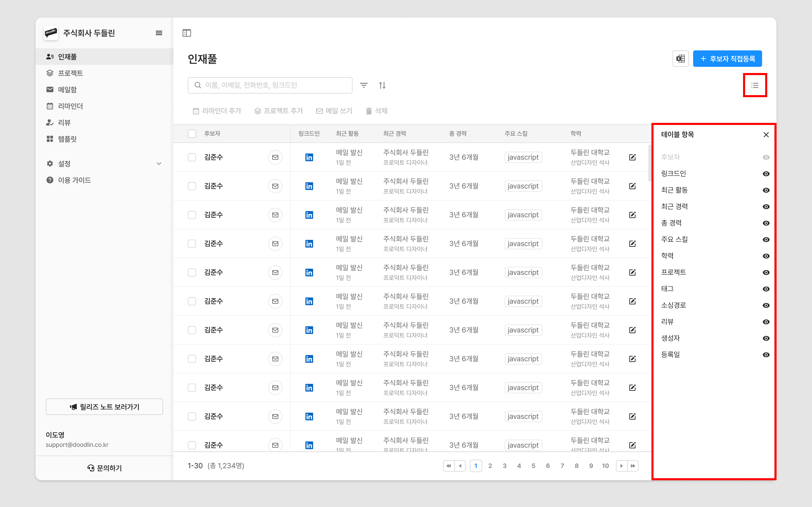Viewport: 812px width, 507px height.
Task: Expand the 설정 menu chevron
Action: click(x=159, y=164)
